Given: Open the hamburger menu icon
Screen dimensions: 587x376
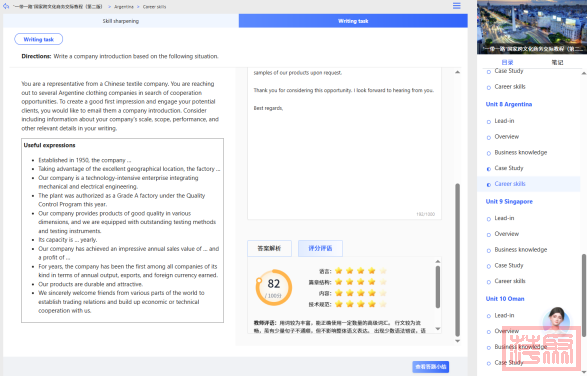Looking at the screenshot, I should tap(457, 6).
